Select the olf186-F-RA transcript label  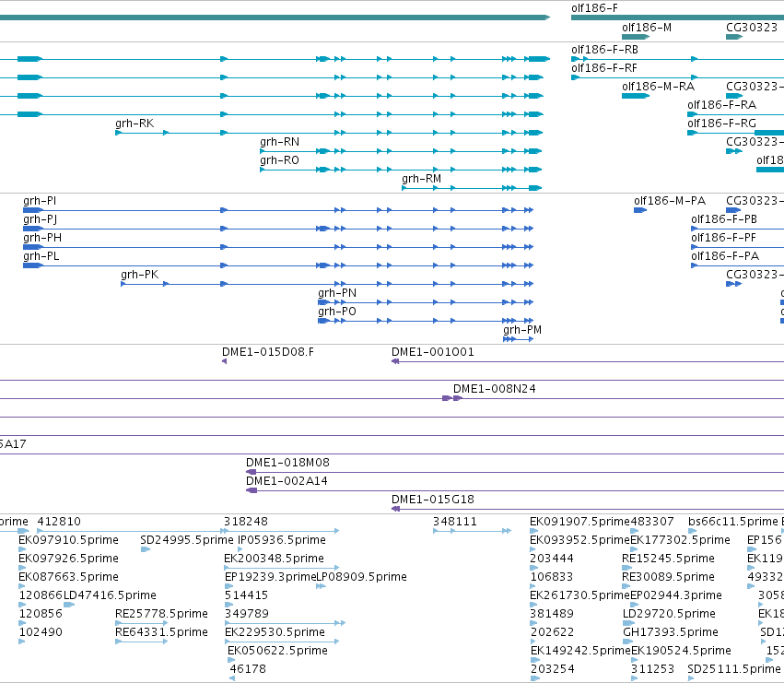pos(721,105)
